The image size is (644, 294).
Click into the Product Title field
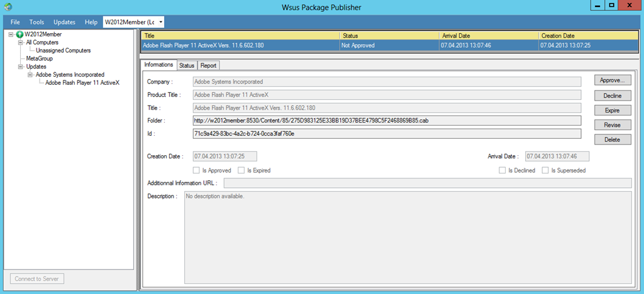tap(387, 95)
